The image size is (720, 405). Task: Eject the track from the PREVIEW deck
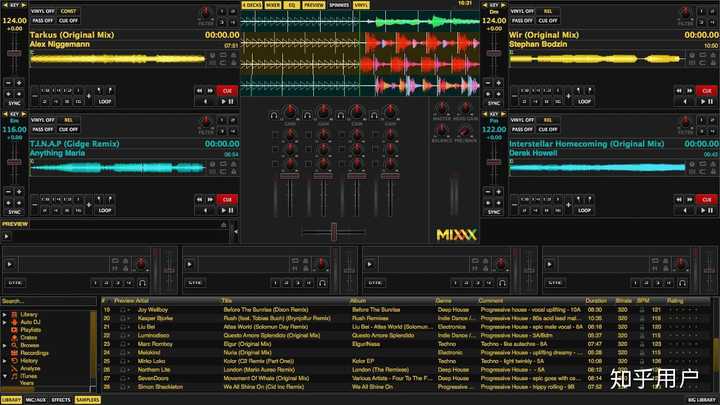coord(224,225)
